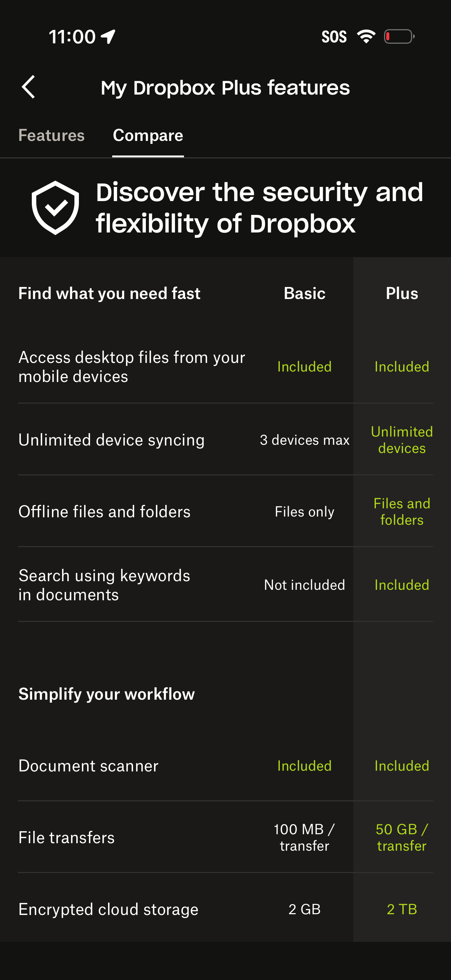This screenshot has width=451, height=980.
Task: Tap the back arrow icon
Action: click(x=28, y=87)
